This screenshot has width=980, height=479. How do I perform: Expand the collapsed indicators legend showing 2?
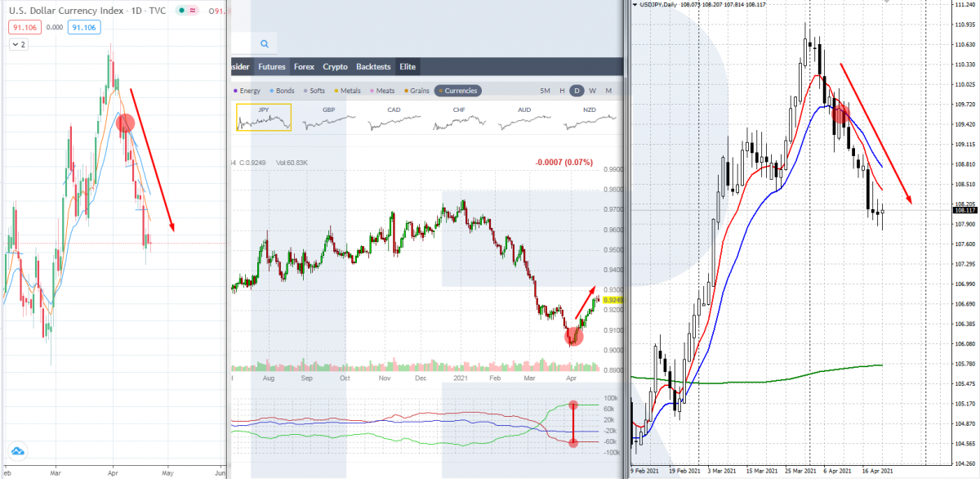[x=18, y=44]
